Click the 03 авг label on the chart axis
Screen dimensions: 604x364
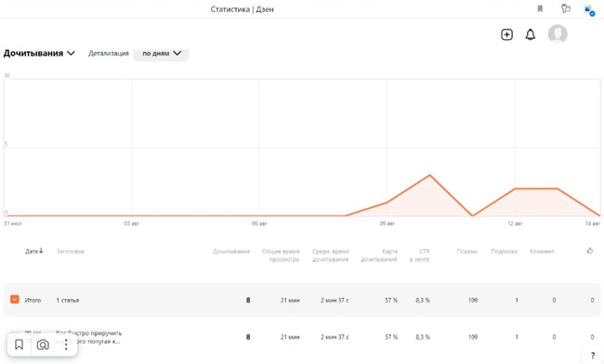(131, 224)
